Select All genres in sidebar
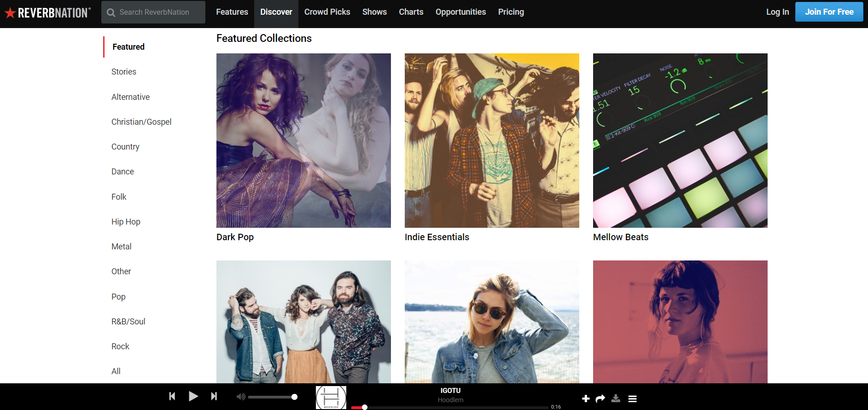This screenshot has height=410, width=868. 116,371
